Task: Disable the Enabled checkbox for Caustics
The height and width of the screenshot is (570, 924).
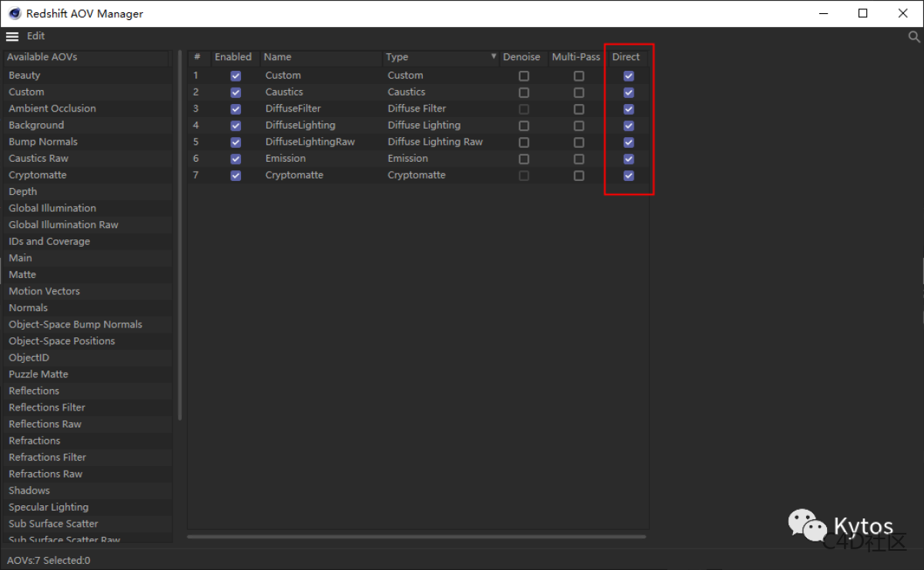Action: click(235, 92)
